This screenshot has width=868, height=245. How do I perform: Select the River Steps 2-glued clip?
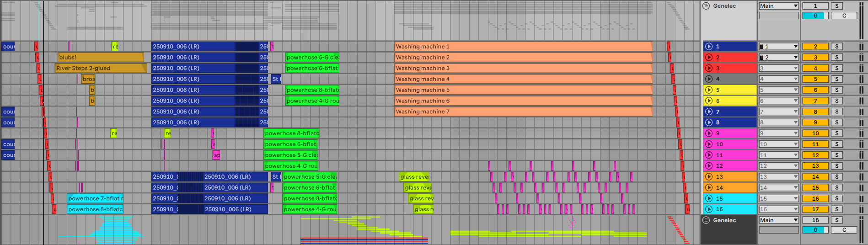tap(100, 69)
